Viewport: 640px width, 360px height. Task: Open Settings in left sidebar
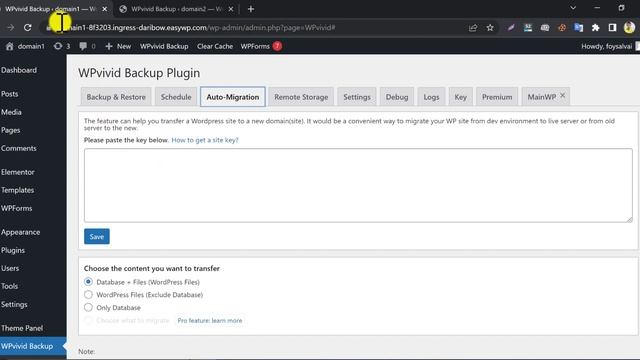pyautogui.click(x=14, y=304)
